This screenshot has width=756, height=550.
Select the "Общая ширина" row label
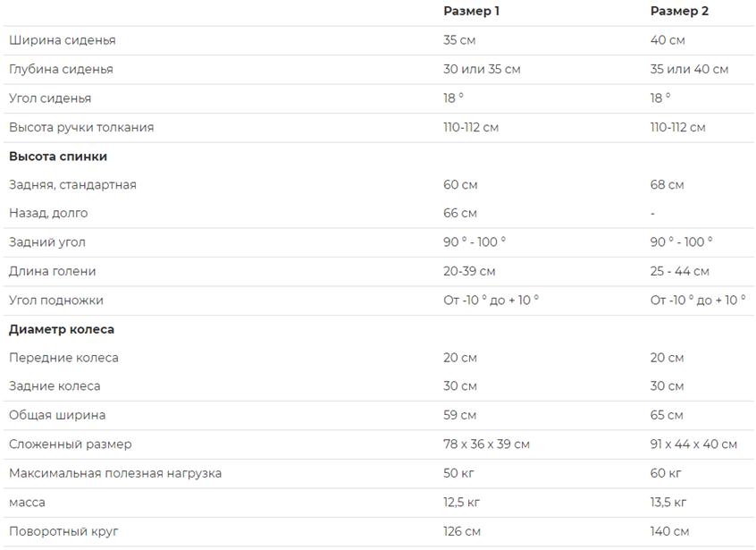click(x=57, y=415)
